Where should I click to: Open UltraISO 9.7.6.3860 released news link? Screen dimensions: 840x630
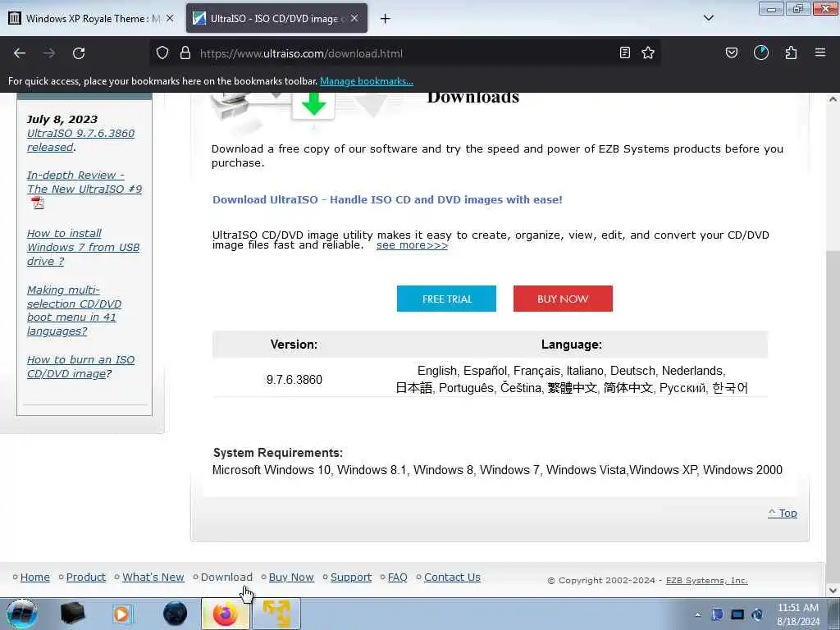pos(80,140)
